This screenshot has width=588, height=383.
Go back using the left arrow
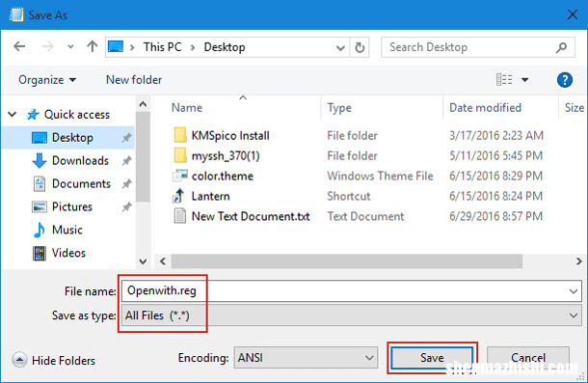click(19, 47)
